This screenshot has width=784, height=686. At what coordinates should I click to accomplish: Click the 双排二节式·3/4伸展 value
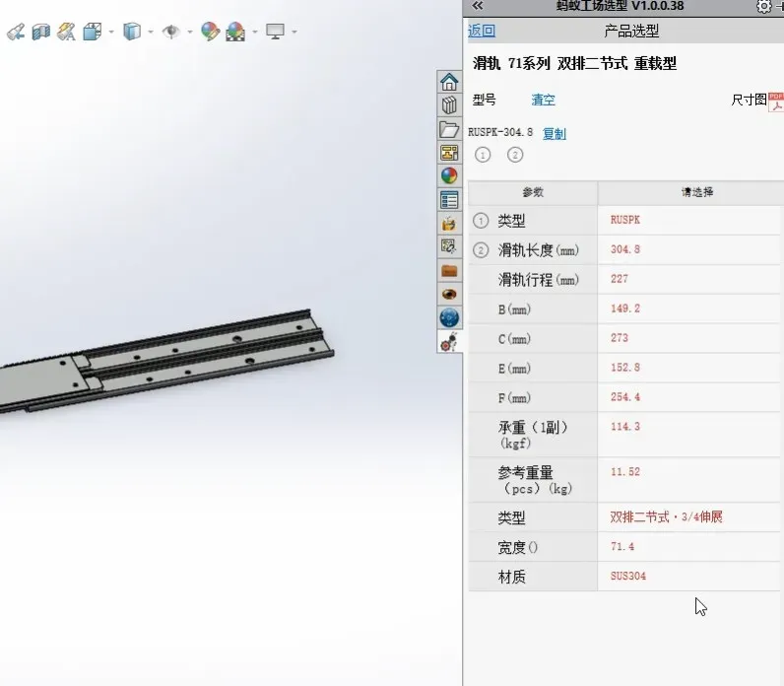click(x=666, y=516)
